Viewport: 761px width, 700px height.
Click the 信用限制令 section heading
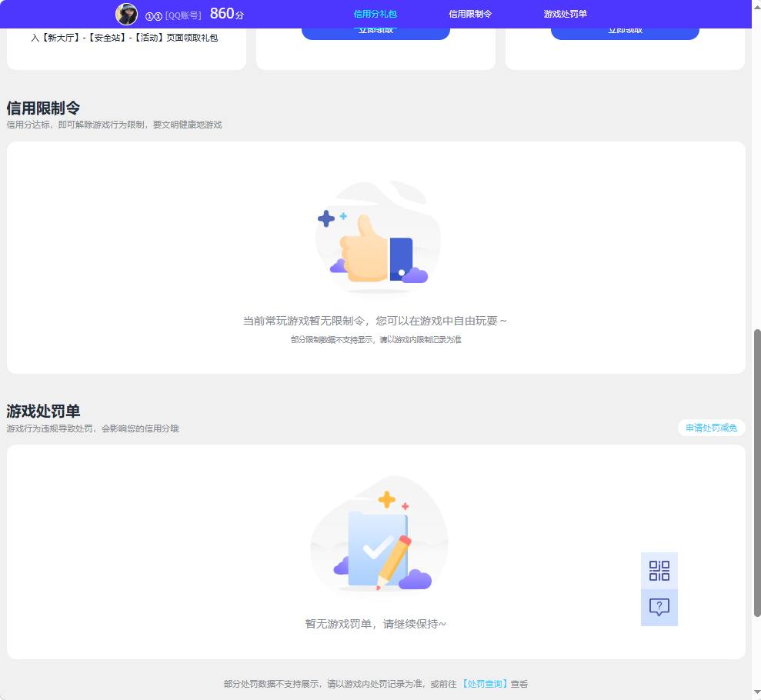tap(43, 108)
